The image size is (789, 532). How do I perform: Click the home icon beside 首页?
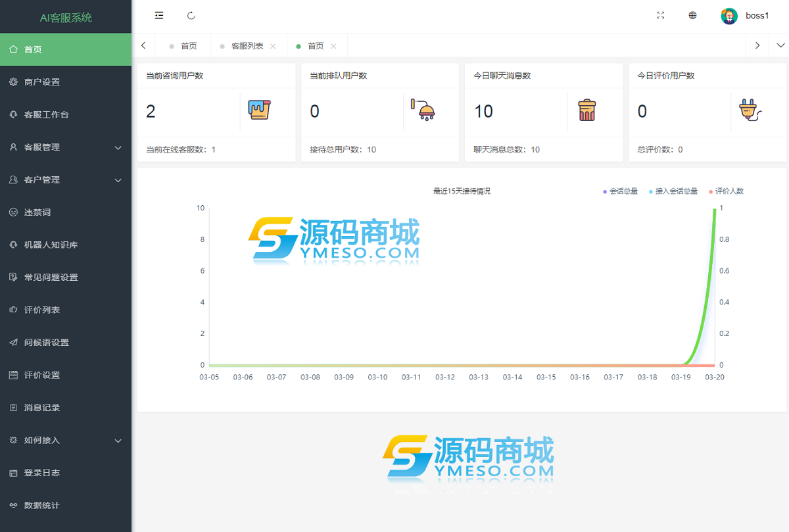[13, 49]
